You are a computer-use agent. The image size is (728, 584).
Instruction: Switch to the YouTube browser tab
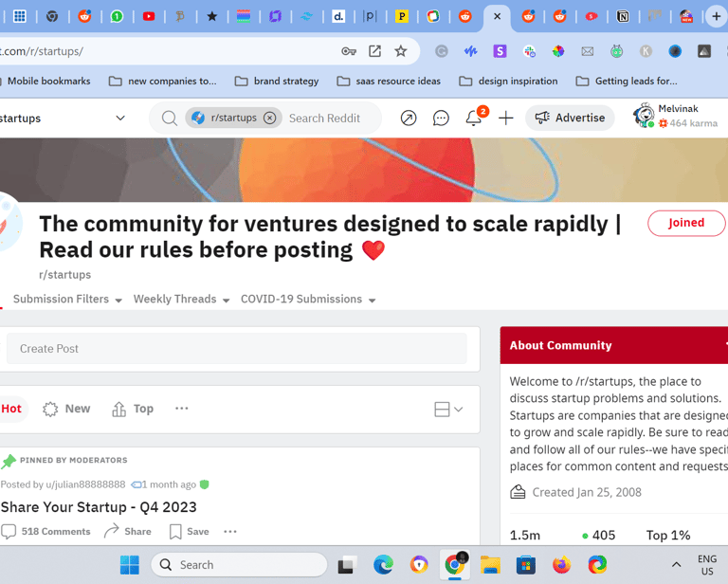click(149, 17)
